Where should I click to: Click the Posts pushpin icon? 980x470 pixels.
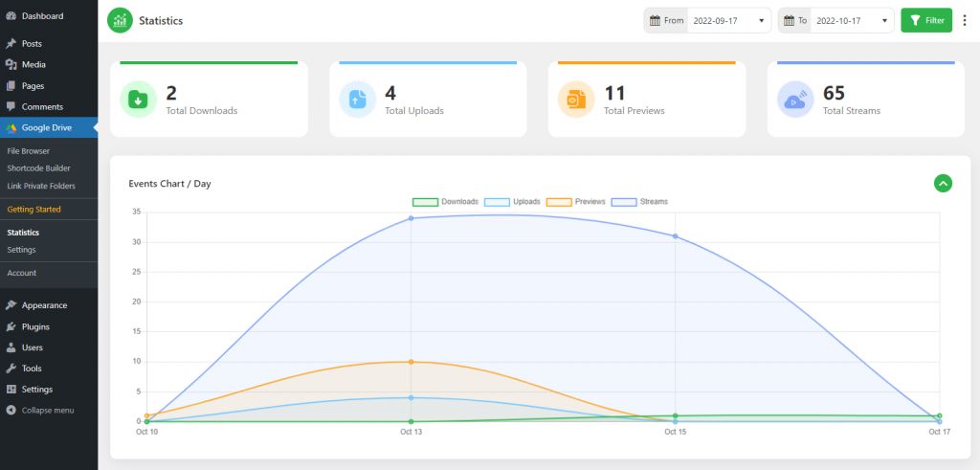(x=11, y=44)
